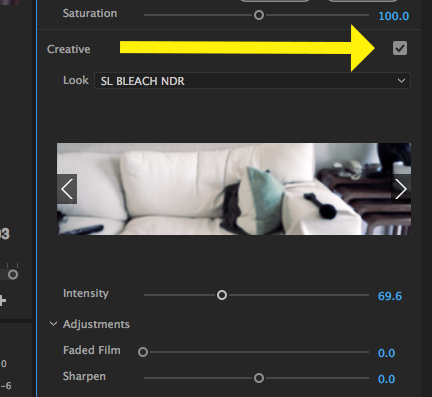
Task: Open the Look dropdown showing SL BLEACH NDR
Action: (252, 81)
